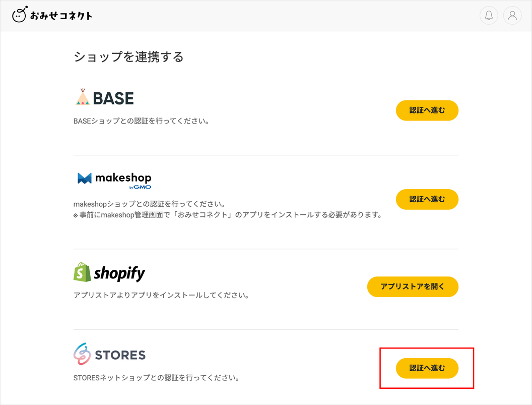The height and width of the screenshot is (405, 532).
Task: Click the STORES wordmark text
Action: tap(120, 355)
